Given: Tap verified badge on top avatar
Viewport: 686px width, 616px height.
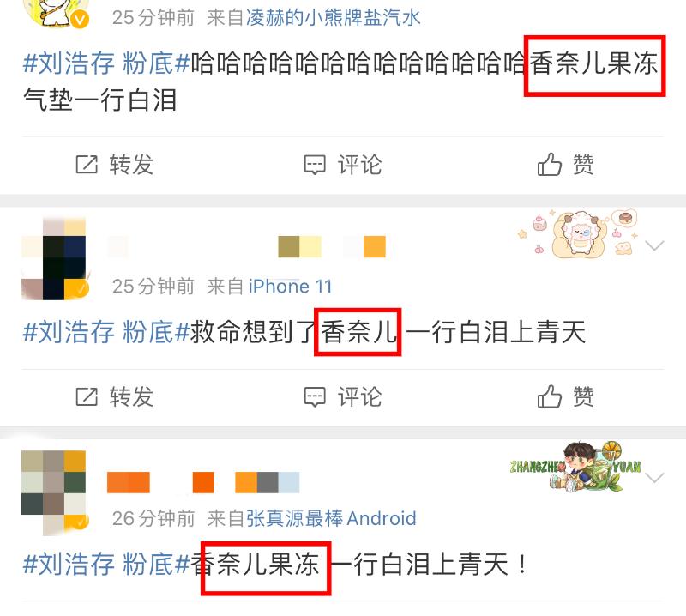Looking at the screenshot, I should 80,20.
